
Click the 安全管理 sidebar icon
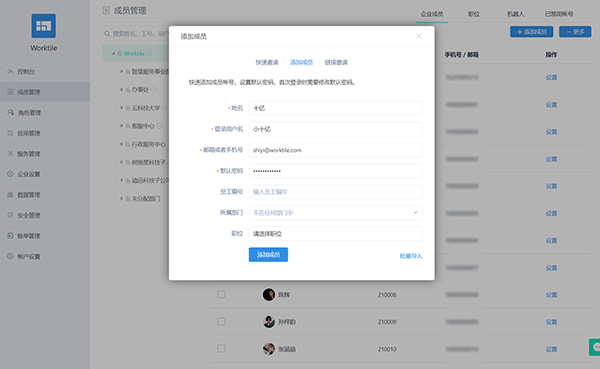[10, 215]
